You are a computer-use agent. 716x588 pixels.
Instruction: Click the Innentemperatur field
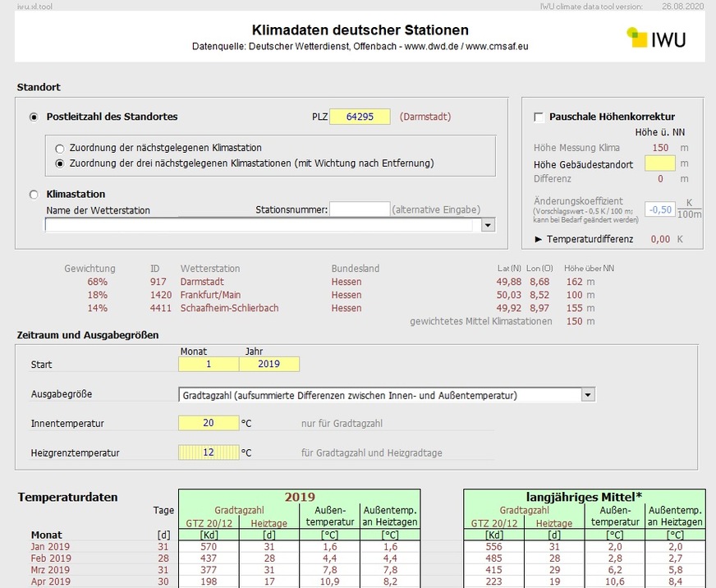tap(209, 423)
